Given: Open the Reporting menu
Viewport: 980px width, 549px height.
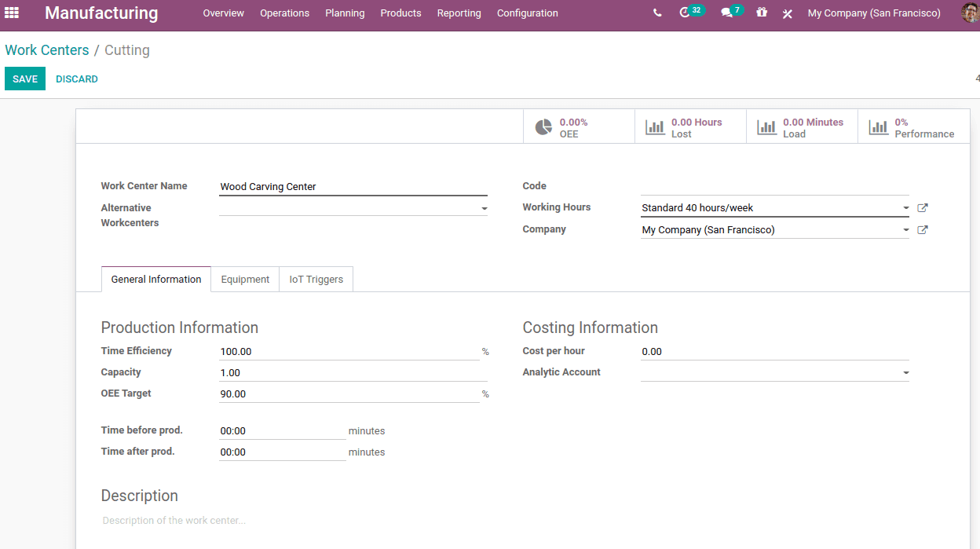Looking at the screenshot, I should point(459,13).
